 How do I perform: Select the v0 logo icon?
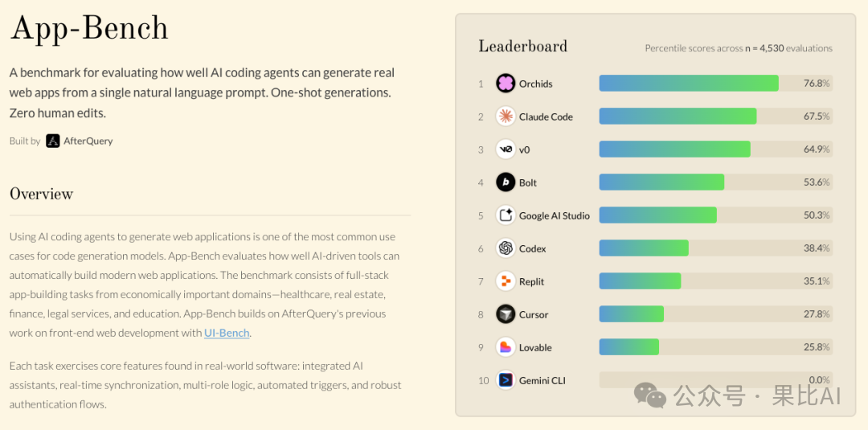[x=506, y=149]
